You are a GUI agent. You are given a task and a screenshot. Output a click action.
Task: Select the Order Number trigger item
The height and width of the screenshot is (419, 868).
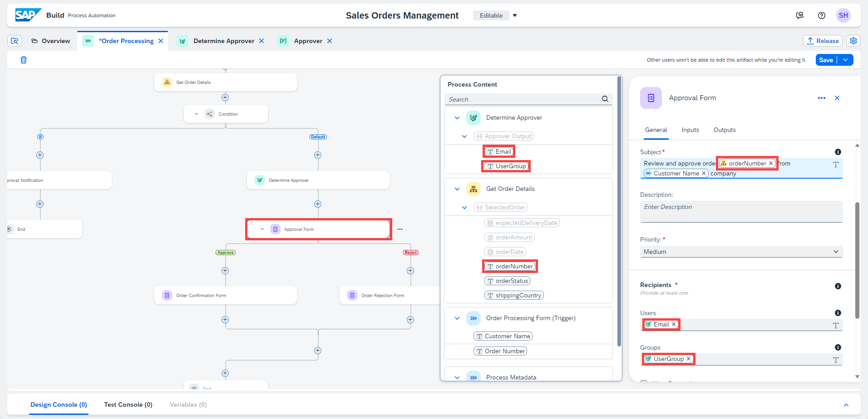tap(500, 351)
